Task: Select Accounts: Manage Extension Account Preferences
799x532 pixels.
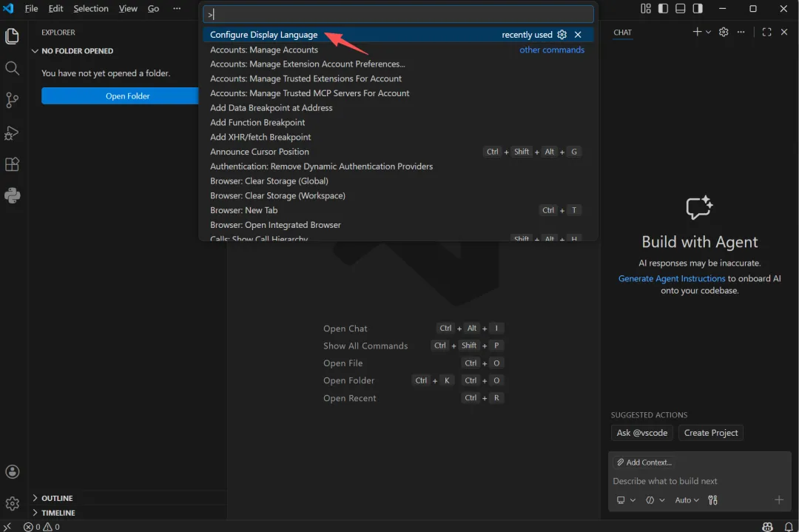Action: tap(398, 64)
